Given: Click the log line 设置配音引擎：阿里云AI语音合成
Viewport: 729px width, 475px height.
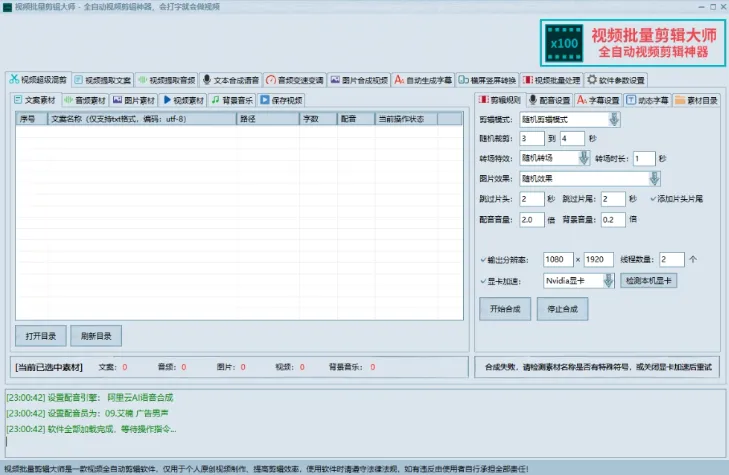Looking at the screenshot, I should (90, 397).
